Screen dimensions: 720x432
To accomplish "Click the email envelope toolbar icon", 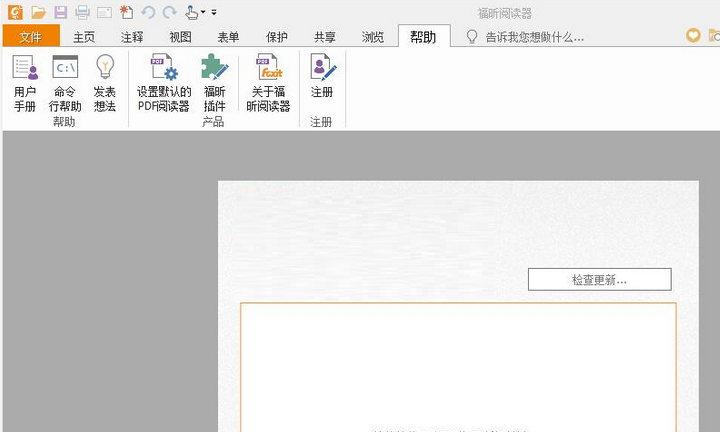I will 105,12.
